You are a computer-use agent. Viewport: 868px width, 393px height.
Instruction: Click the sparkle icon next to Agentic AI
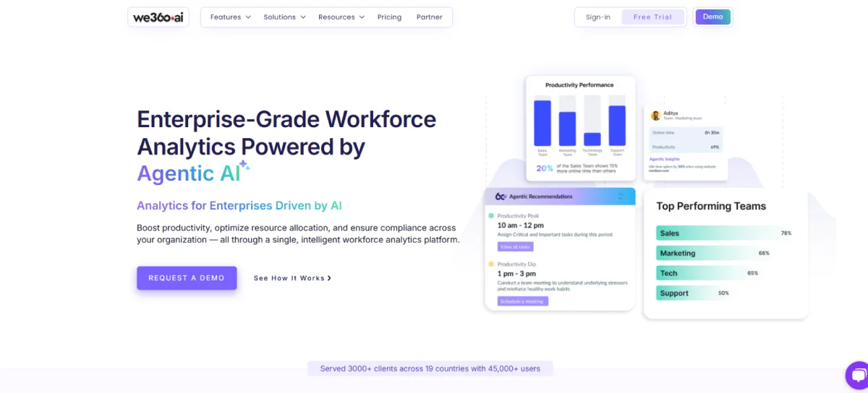[x=244, y=166]
